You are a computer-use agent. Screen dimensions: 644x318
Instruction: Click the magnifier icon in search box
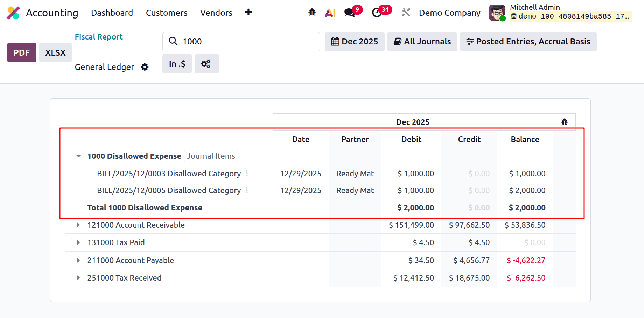[x=173, y=41]
